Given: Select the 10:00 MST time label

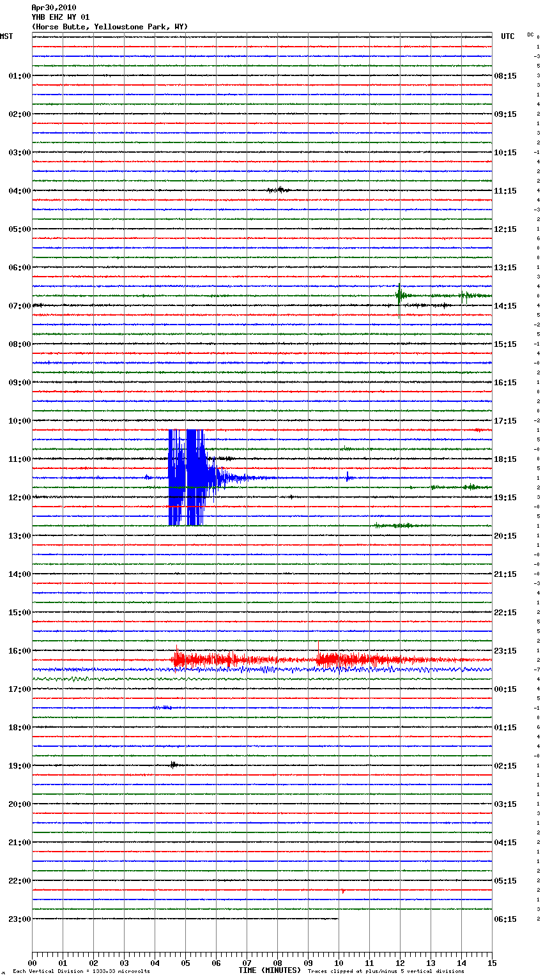Looking at the screenshot, I should pos(19,421).
